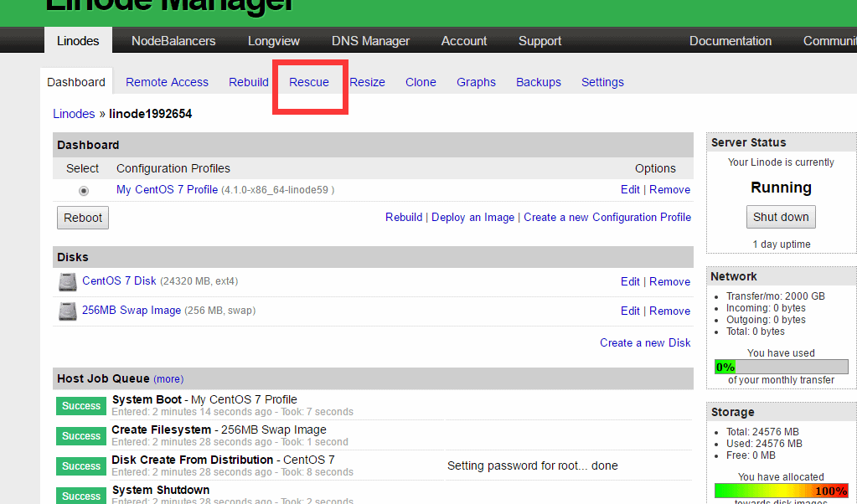Open the Documentation link in top bar
The height and width of the screenshot is (504, 857).
pos(731,41)
